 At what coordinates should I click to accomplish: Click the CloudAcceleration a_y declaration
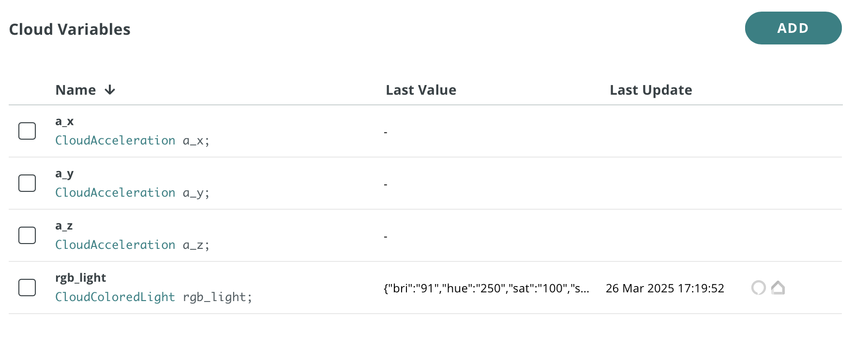coord(132,193)
